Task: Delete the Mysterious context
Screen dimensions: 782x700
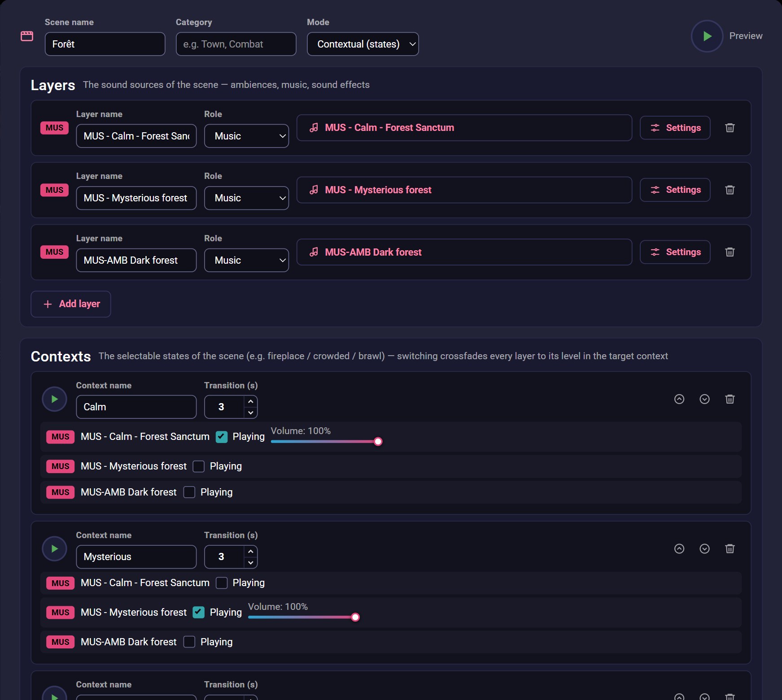Action: [730, 549]
